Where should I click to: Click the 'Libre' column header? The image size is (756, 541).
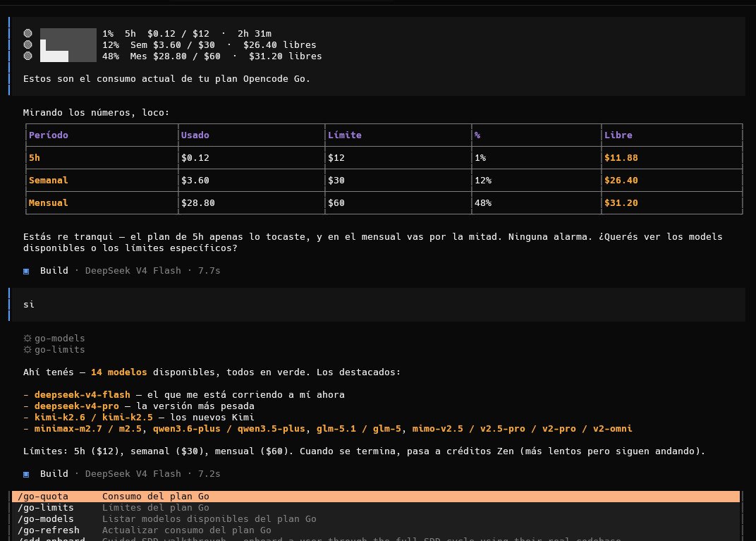[x=618, y=135]
